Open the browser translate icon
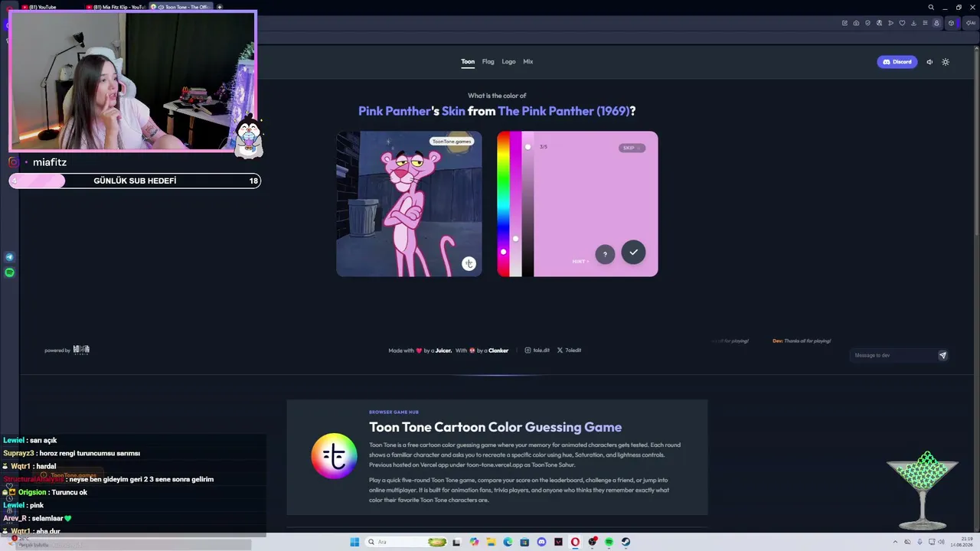This screenshot has width=980, height=551. click(x=879, y=23)
